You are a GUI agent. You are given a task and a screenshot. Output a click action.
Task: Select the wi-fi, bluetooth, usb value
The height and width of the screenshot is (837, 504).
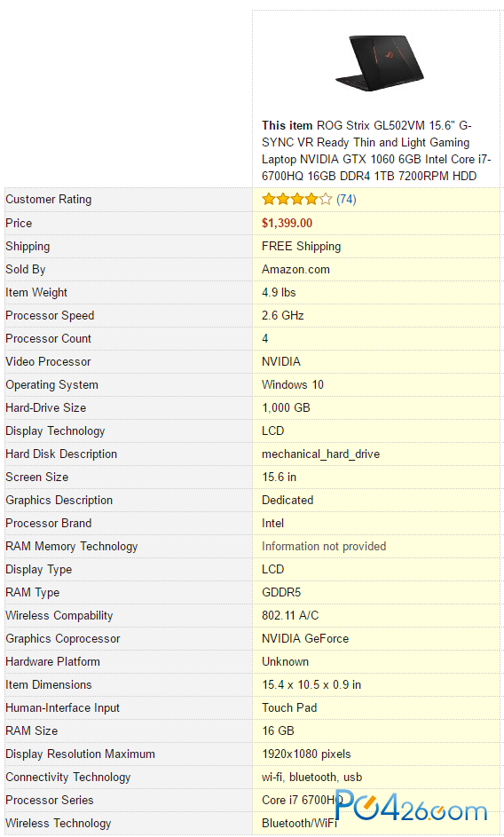[x=311, y=778]
